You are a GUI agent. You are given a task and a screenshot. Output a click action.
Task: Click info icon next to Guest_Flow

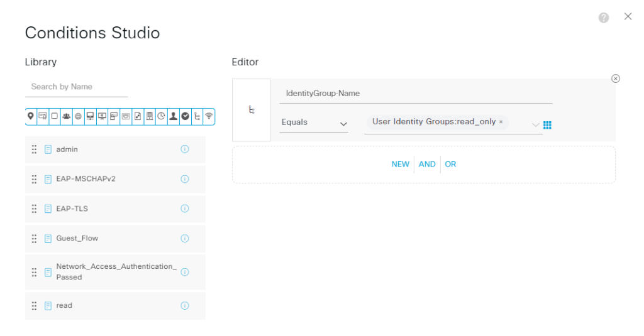pyautogui.click(x=185, y=238)
